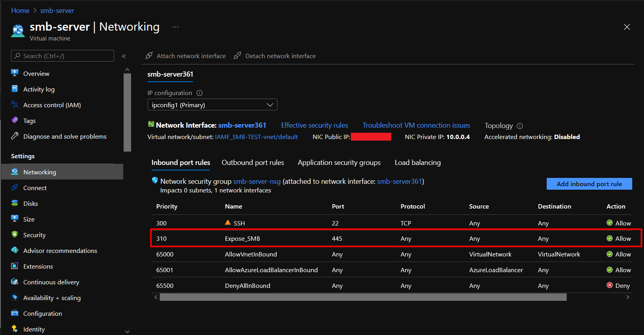Click the Connect icon in sidebar

(15, 187)
